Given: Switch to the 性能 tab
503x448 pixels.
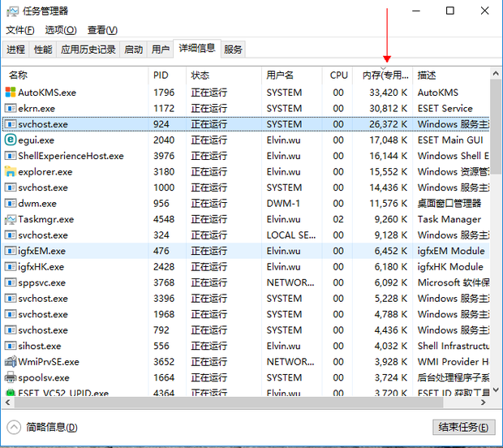Looking at the screenshot, I should [43, 50].
